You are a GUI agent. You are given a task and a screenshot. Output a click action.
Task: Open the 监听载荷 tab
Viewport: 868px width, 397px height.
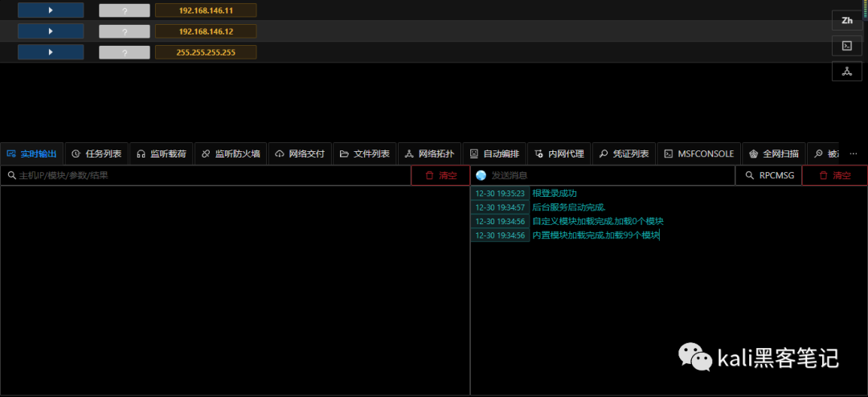click(x=162, y=154)
